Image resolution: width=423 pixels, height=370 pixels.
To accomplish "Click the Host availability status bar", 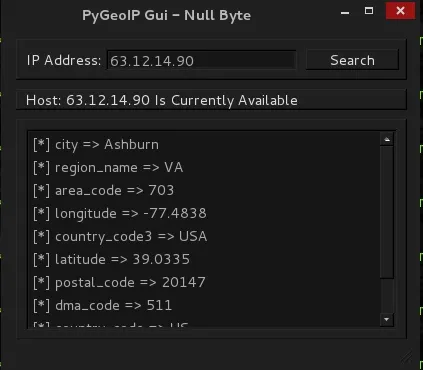I will pyautogui.click(x=211, y=100).
